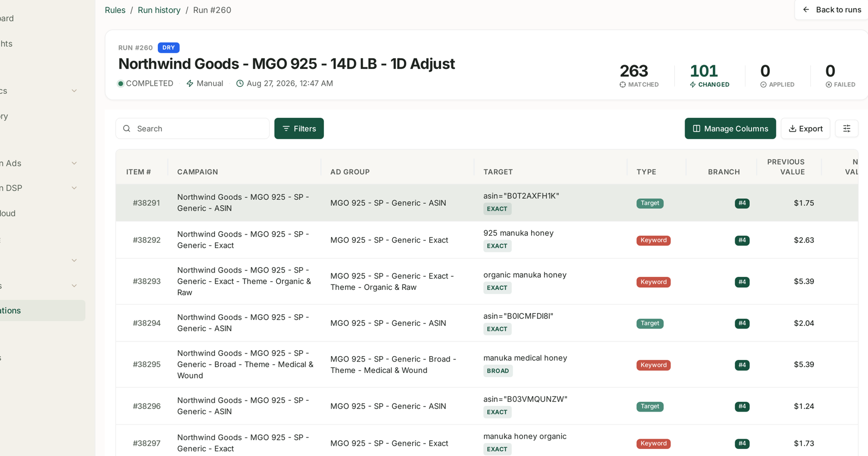The width and height of the screenshot is (868, 456).
Task: Click the #4 branch badge in row #38295
Action: tap(742, 365)
